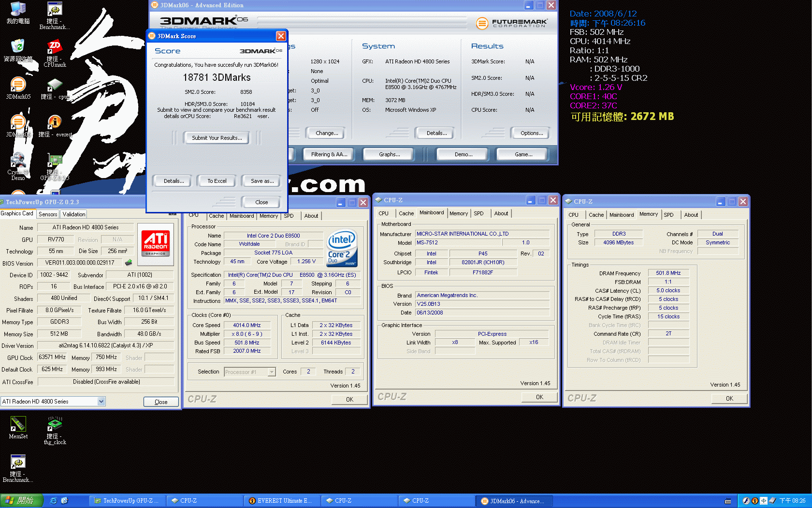The image size is (812, 508).
Task: Open the cpuz shortcut icon on desktop
Action: pos(55,89)
